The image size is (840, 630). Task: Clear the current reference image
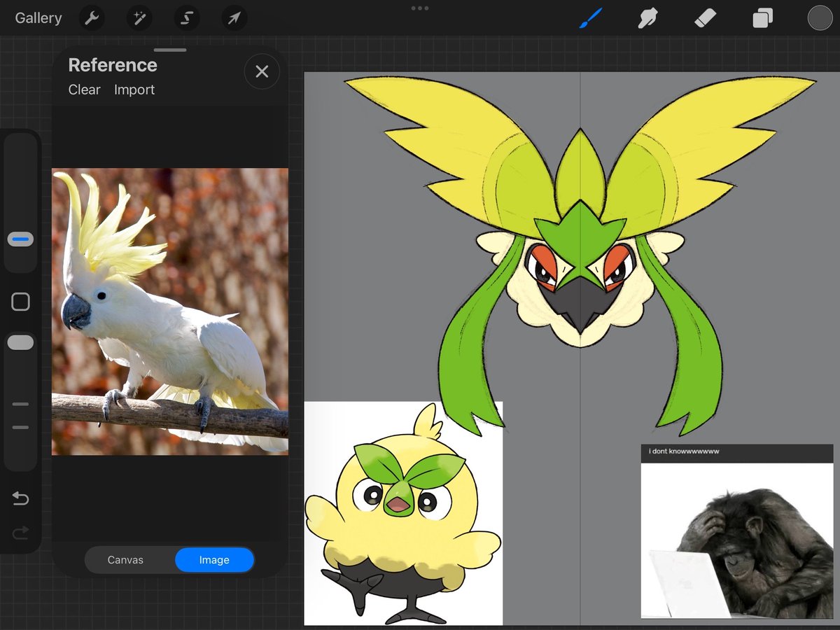pos(84,90)
